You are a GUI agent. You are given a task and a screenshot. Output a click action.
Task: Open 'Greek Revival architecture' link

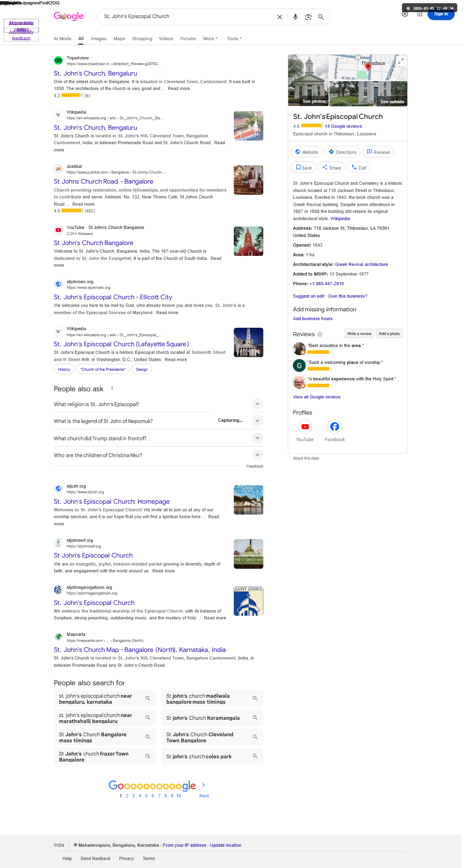point(362,264)
